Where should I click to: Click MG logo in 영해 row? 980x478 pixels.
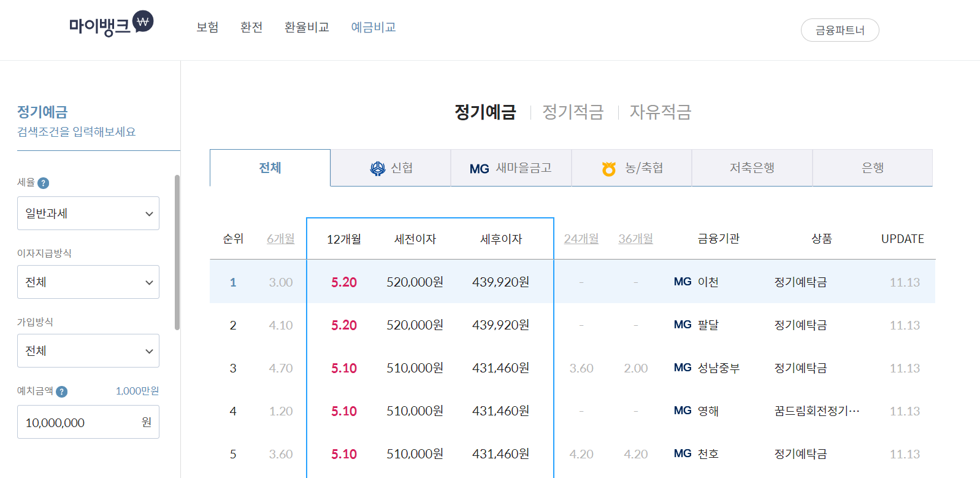[683, 411]
